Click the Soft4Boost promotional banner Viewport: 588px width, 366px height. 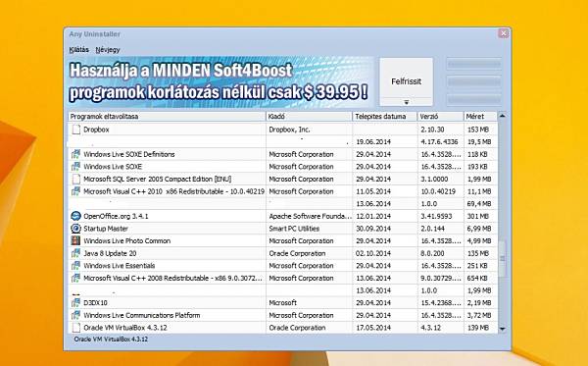pyautogui.click(x=220, y=81)
